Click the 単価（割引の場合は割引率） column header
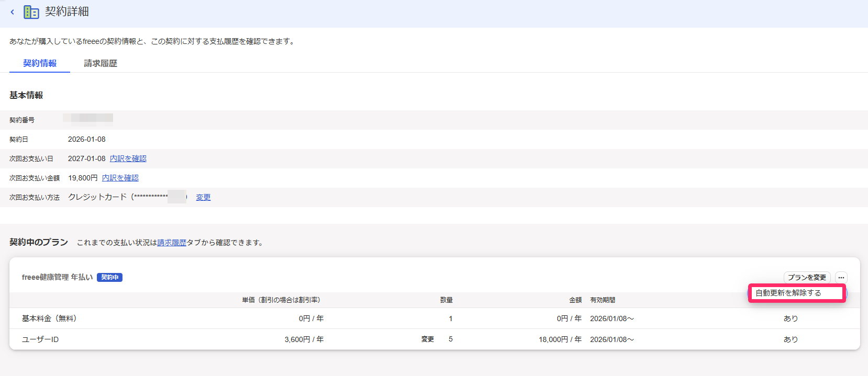Image resolution: width=868 pixels, height=376 pixels. [281, 300]
